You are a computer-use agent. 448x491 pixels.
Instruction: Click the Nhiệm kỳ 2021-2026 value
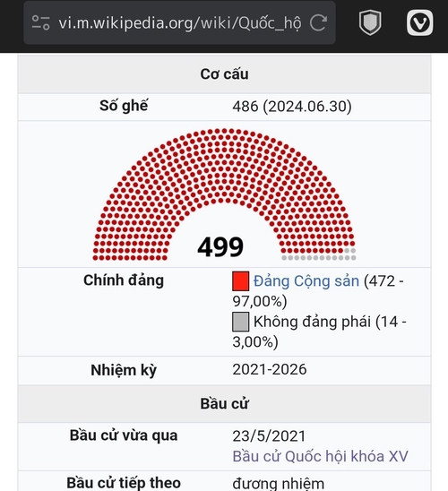[x=269, y=369]
